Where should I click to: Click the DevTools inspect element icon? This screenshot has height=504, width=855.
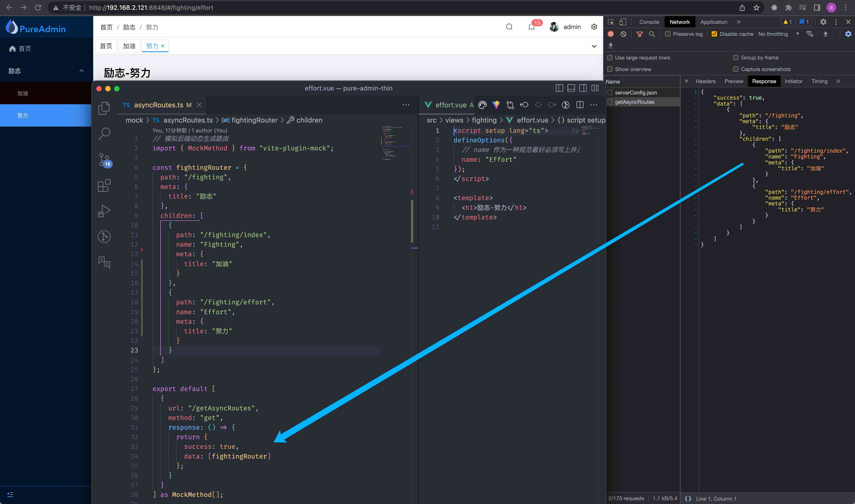[x=611, y=22]
